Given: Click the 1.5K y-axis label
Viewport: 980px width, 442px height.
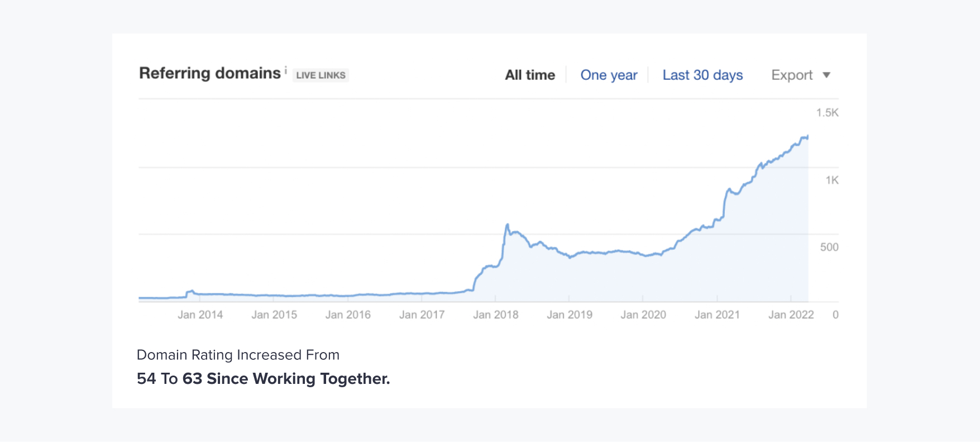Looking at the screenshot, I should pyautogui.click(x=827, y=113).
